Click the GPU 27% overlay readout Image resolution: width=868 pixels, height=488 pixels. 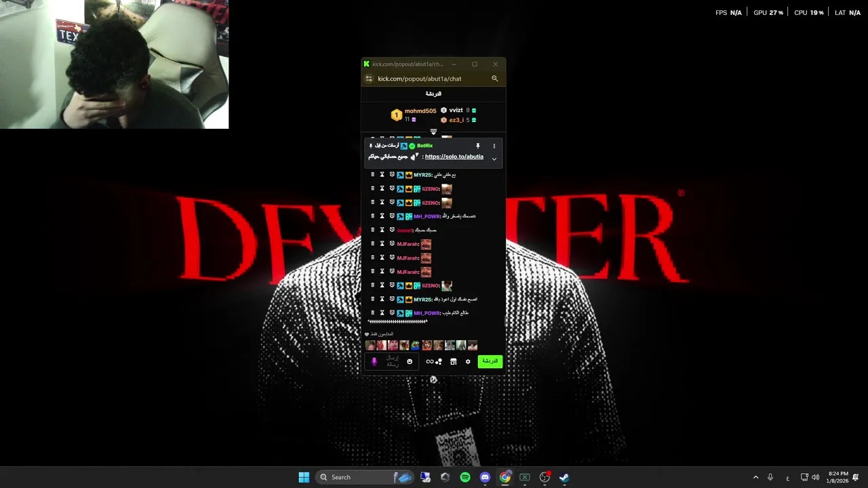coord(768,13)
